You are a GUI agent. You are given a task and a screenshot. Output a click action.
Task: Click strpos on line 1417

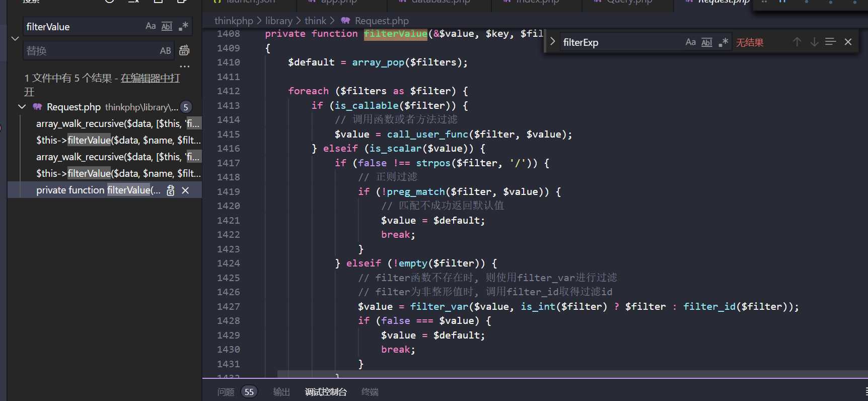pos(433,163)
